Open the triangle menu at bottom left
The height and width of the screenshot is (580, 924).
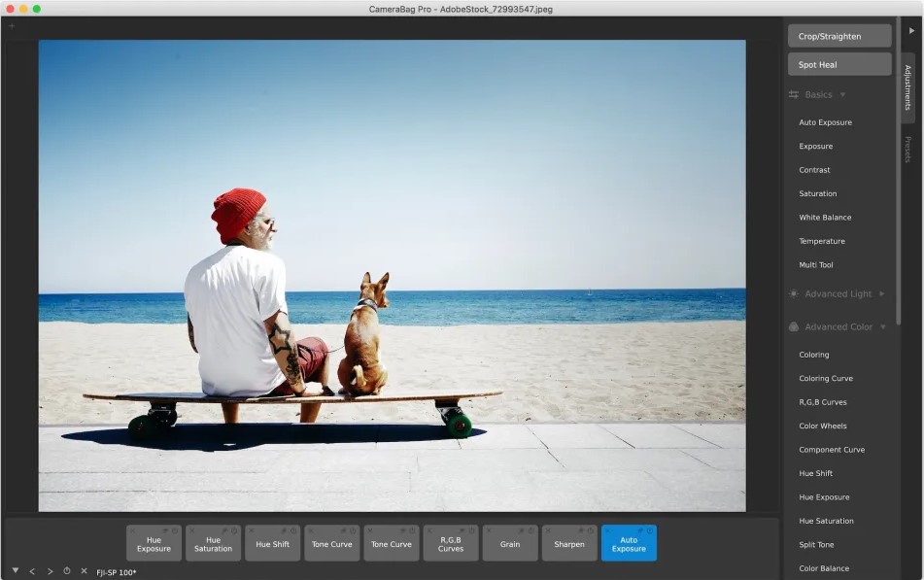pyautogui.click(x=15, y=570)
